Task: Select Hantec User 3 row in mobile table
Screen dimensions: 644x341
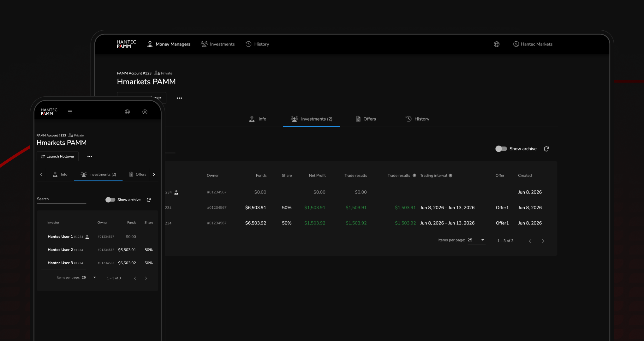Action: point(98,263)
